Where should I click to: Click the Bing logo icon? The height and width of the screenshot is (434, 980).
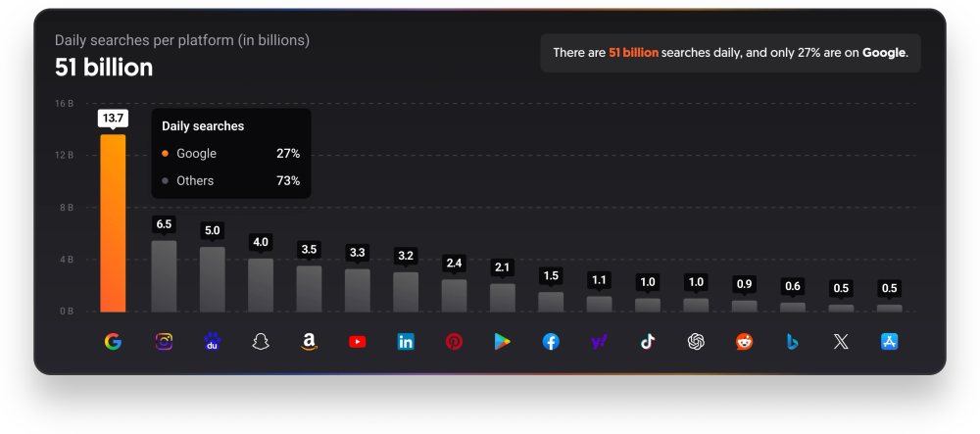pyautogui.click(x=793, y=342)
